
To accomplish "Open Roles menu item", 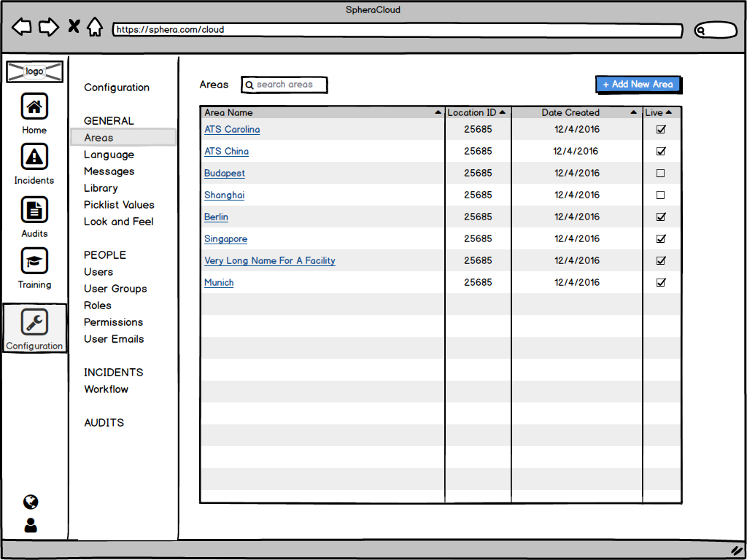I will [x=98, y=306].
